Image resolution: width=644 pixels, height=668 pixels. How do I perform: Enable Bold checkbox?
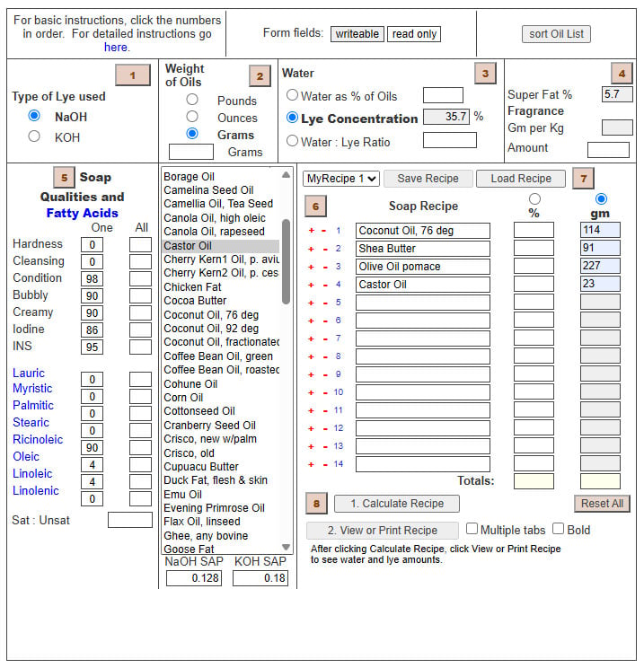point(558,528)
